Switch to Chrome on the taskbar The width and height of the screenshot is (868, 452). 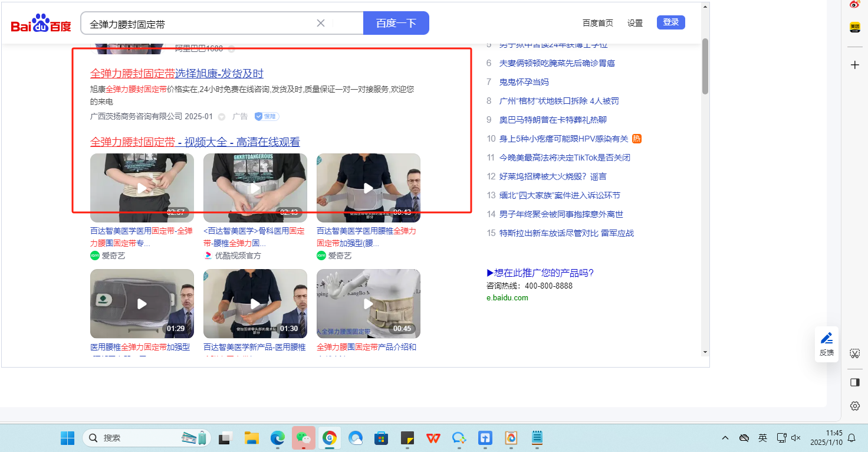[329, 438]
